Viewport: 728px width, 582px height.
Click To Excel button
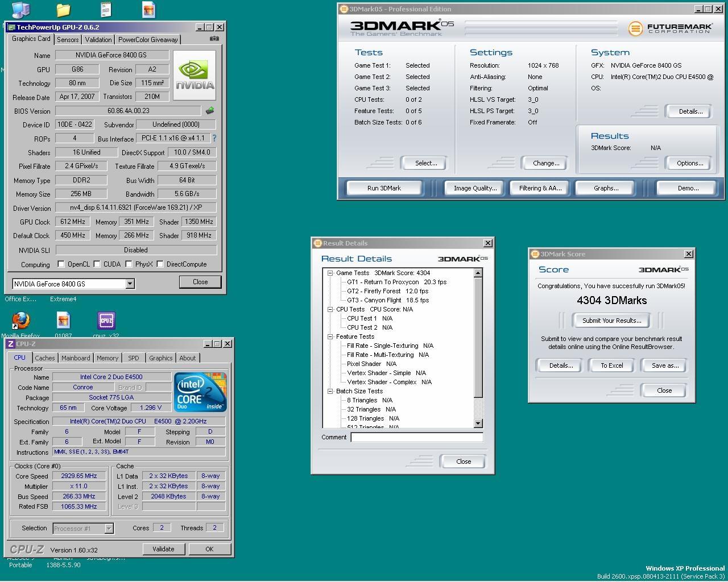pyautogui.click(x=612, y=365)
